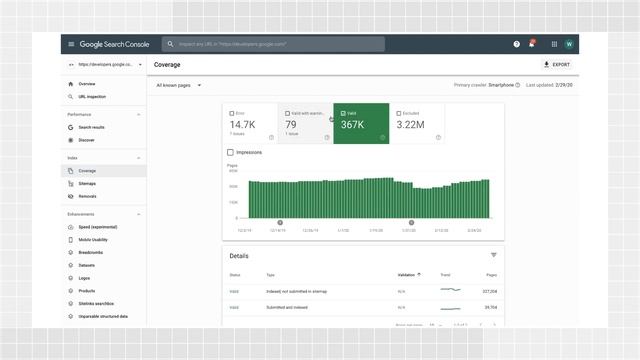640x360 pixels.
Task: Select Coverage in the sidebar
Action: point(104,171)
